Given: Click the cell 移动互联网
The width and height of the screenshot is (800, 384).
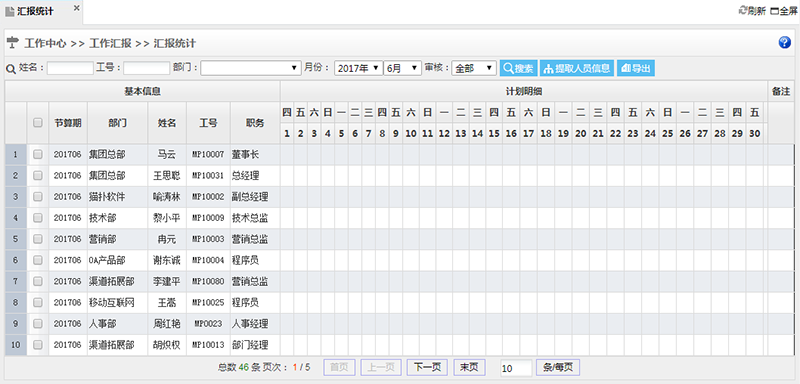Looking at the screenshot, I should click(117, 302).
